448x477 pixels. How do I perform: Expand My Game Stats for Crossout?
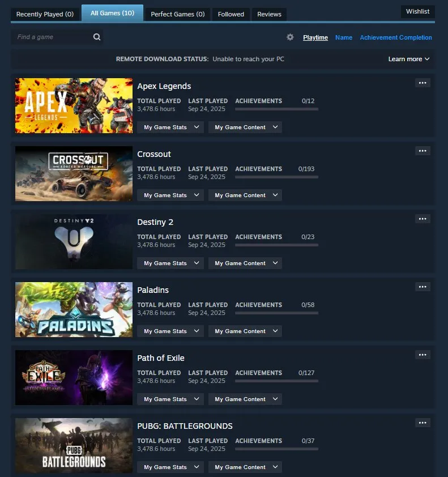172,195
